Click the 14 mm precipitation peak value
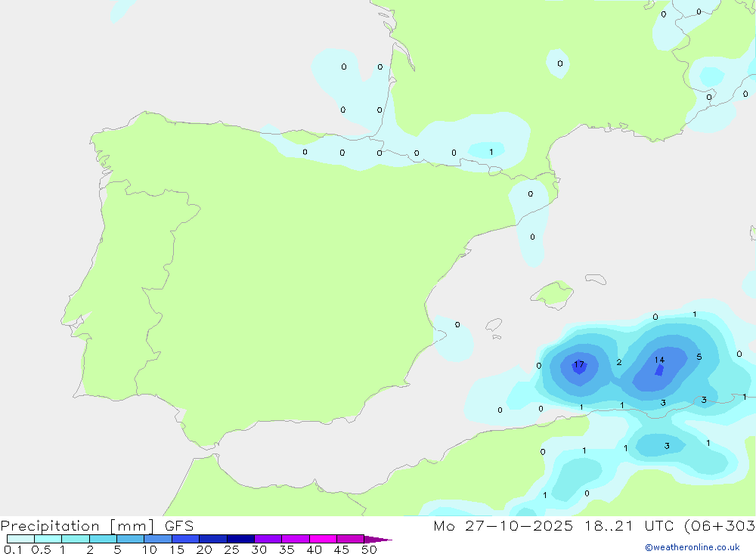Viewport: 756px width, 554px height. click(x=659, y=360)
